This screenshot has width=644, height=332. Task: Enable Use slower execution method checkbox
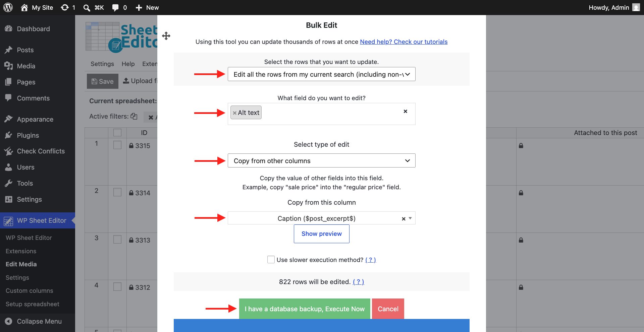coord(271,260)
